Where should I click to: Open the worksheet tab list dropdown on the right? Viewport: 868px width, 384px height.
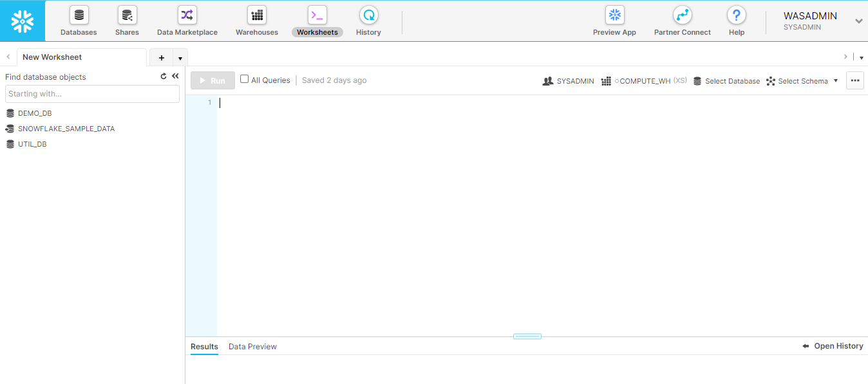(x=862, y=57)
